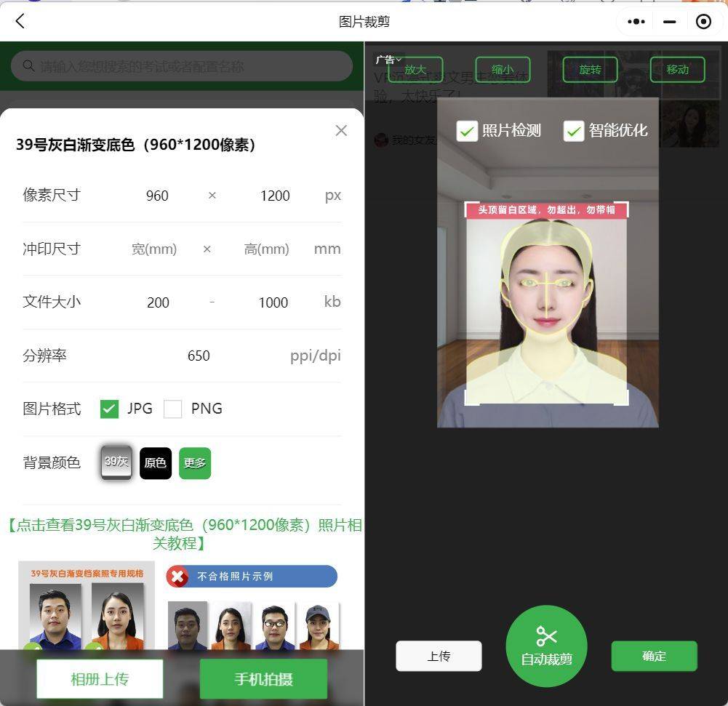Open the 39号灰白渐变底色 tutorial link
Screen dimensions: 728x706
tap(185, 534)
